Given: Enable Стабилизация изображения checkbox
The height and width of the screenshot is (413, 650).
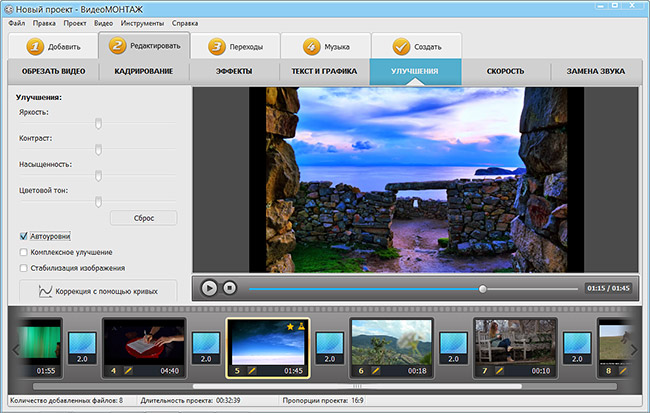Looking at the screenshot, I should coord(23,268).
